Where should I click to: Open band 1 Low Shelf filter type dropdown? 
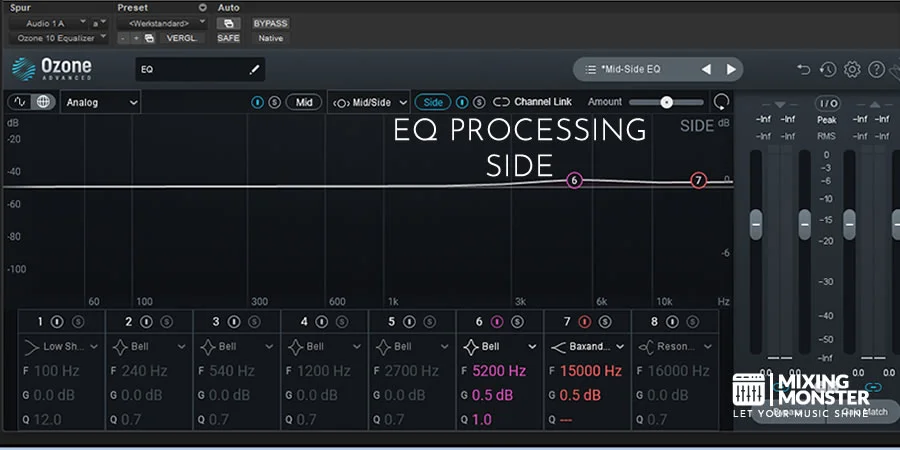point(61,347)
